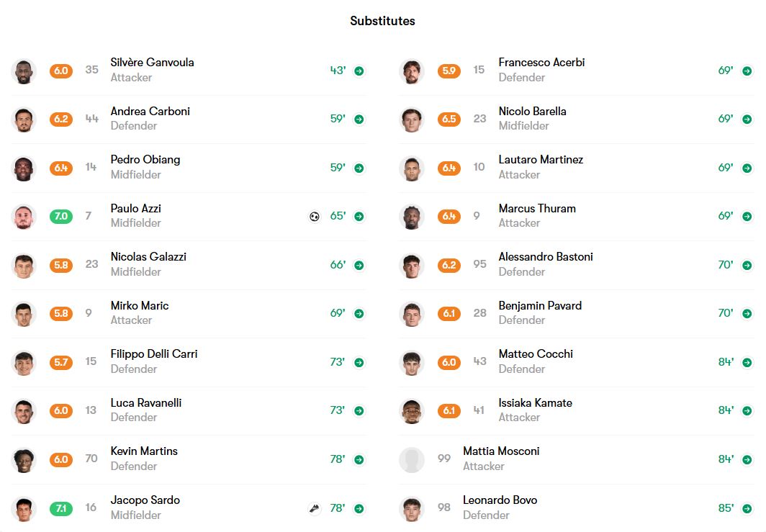Click substitution arrow icon for Silvère Ganvoula
The image size is (766, 532).
tap(359, 71)
